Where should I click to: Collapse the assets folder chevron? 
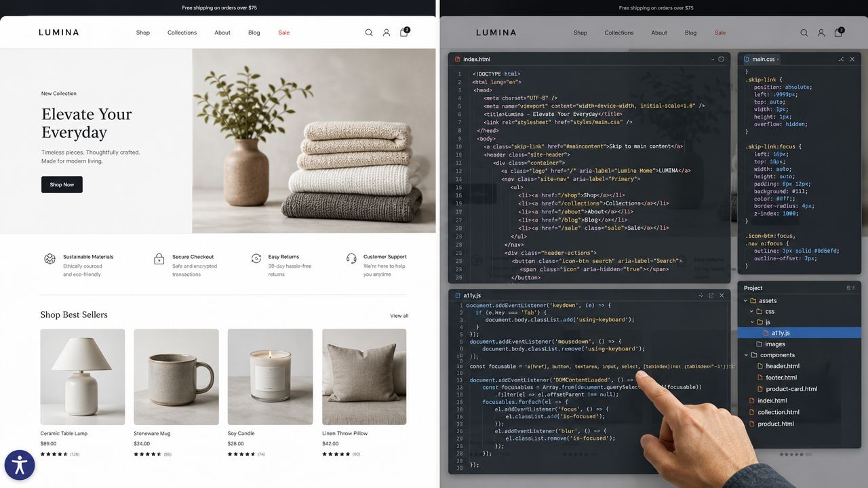[x=745, y=301]
